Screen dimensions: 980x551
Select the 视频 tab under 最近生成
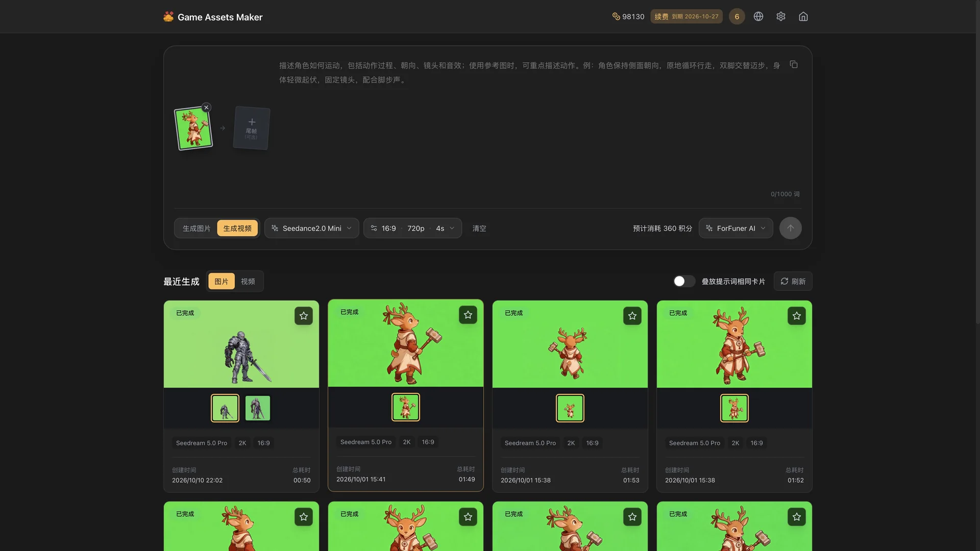click(x=248, y=281)
